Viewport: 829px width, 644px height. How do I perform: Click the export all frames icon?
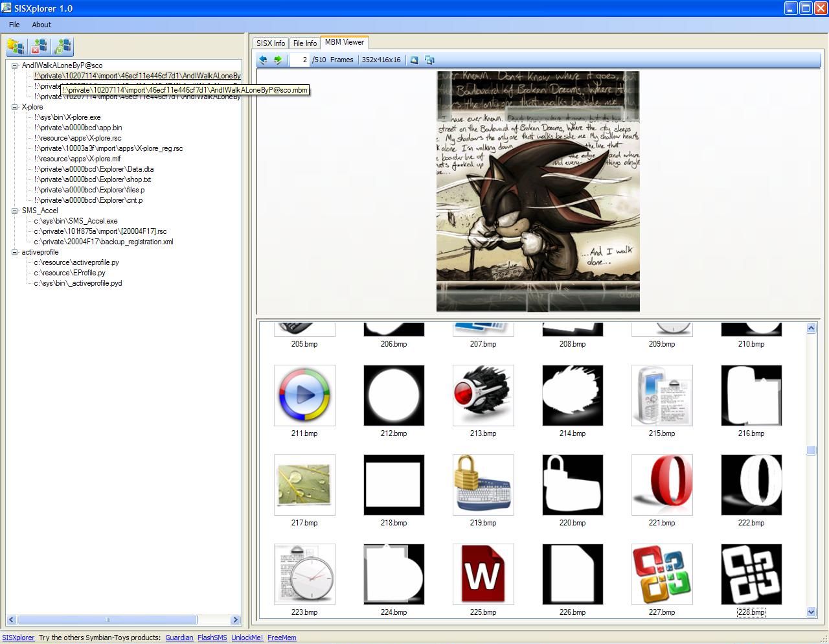[x=429, y=60]
